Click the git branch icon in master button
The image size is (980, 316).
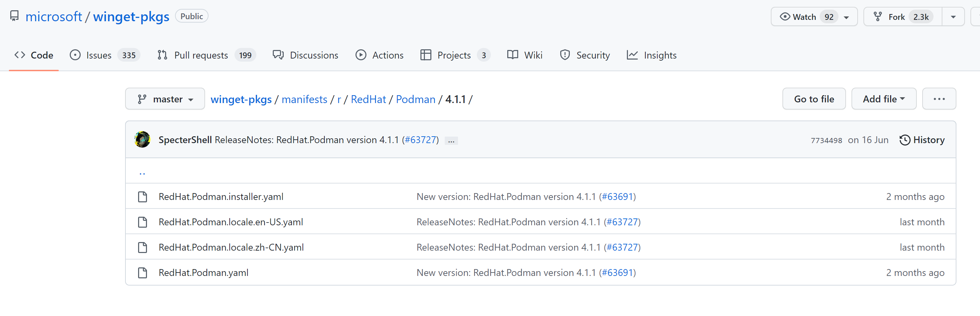142,99
